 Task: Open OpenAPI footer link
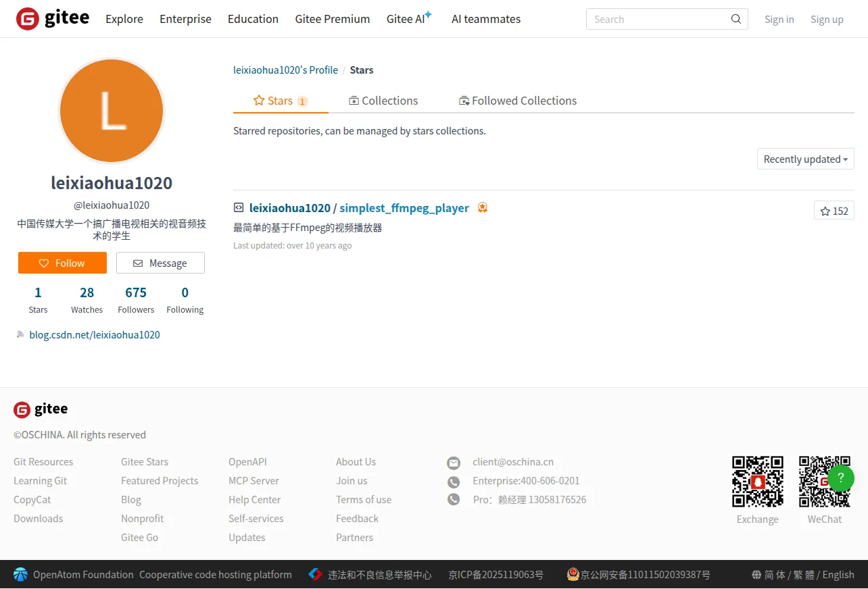pyautogui.click(x=248, y=462)
